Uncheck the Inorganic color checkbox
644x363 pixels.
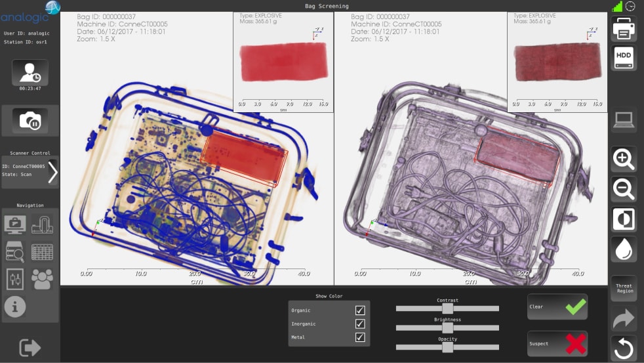360,324
